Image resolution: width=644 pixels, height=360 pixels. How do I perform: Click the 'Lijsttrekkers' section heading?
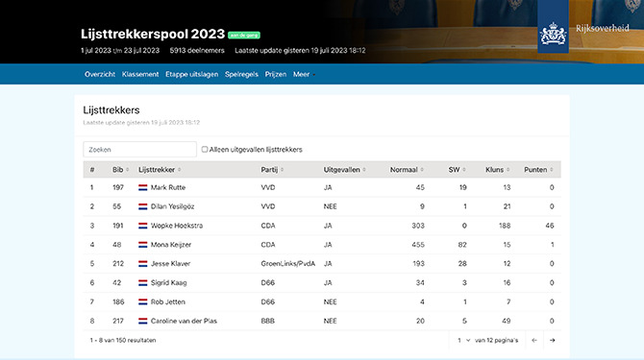point(111,109)
